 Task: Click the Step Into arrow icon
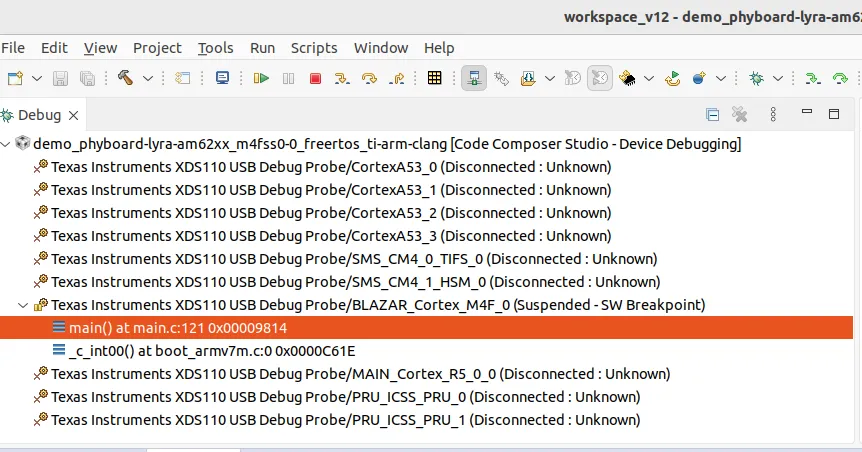pos(343,78)
